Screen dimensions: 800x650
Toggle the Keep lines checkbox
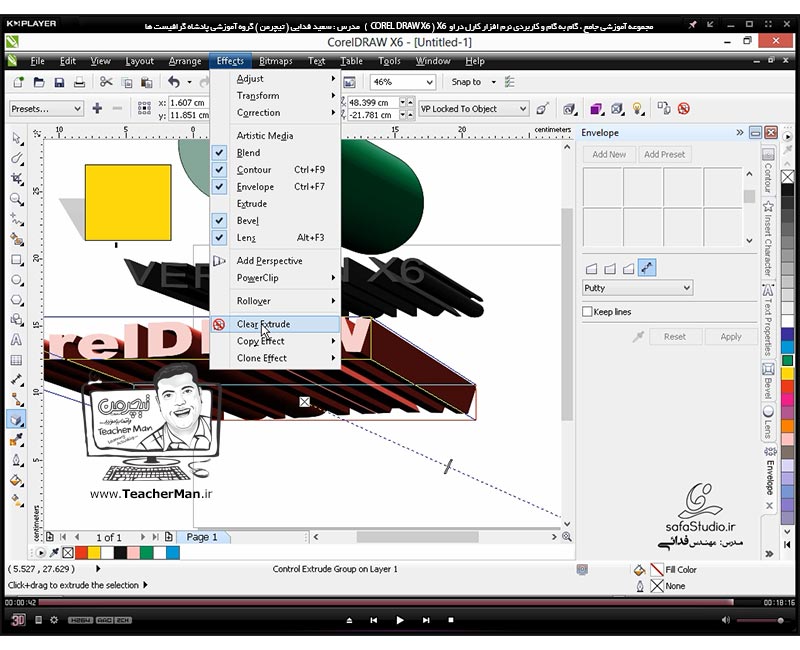point(587,312)
